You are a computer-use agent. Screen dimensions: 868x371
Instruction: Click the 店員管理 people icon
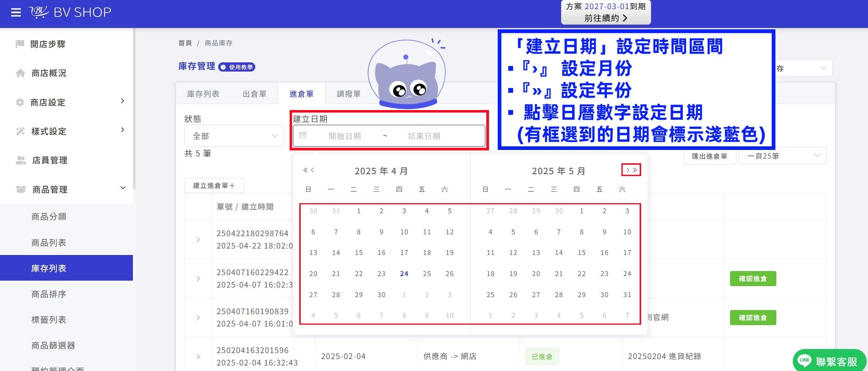pyautogui.click(x=21, y=160)
